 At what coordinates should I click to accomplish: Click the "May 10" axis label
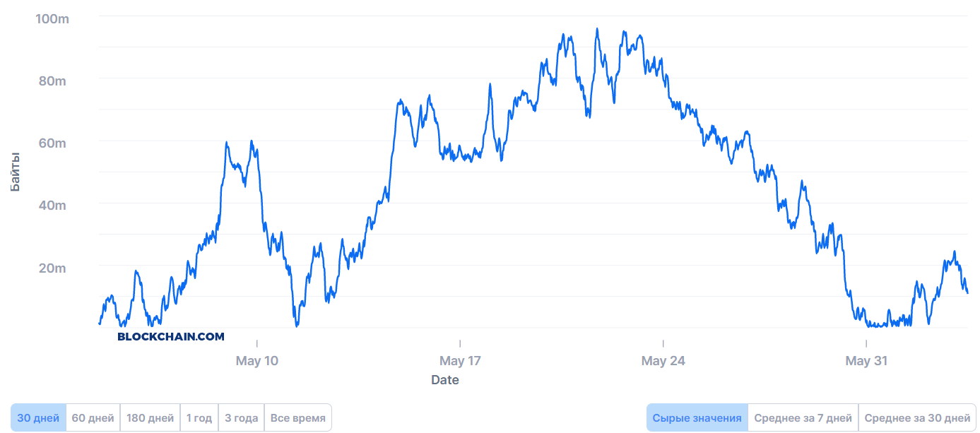(257, 361)
